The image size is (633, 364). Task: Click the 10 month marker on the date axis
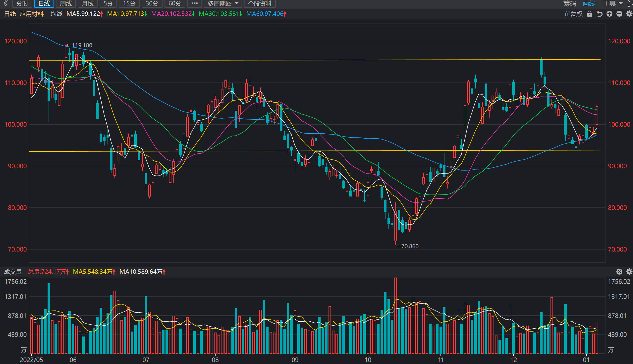[x=368, y=360]
